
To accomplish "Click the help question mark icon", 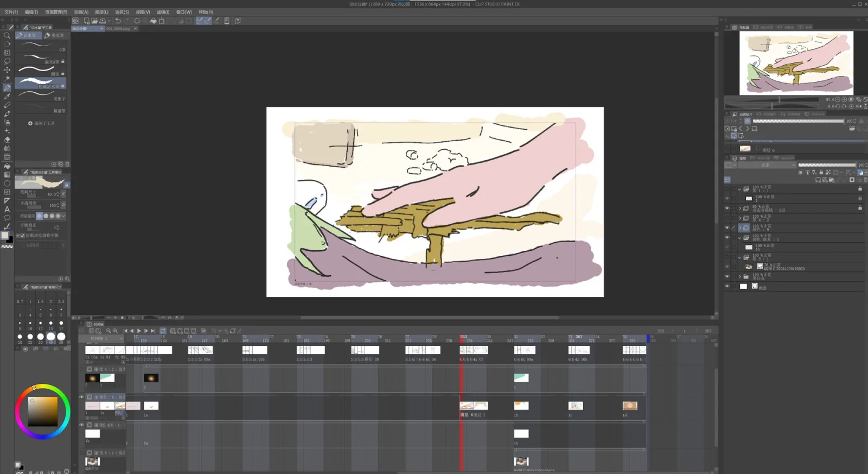I will pos(238,21).
